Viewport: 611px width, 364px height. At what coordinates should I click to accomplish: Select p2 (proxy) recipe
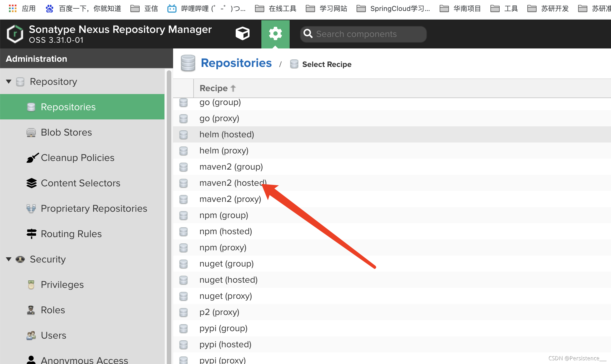pos(392,312)
